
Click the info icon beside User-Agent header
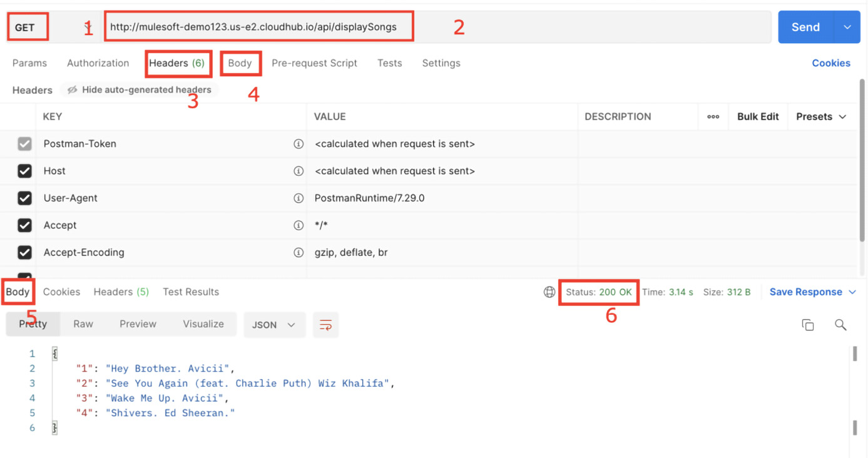point(297,198)
